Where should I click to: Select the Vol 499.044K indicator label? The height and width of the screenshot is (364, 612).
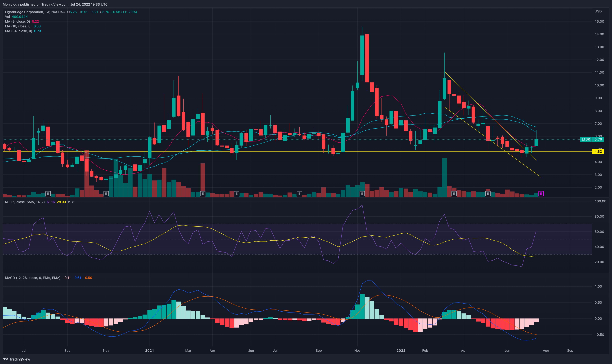coord(16,17)
